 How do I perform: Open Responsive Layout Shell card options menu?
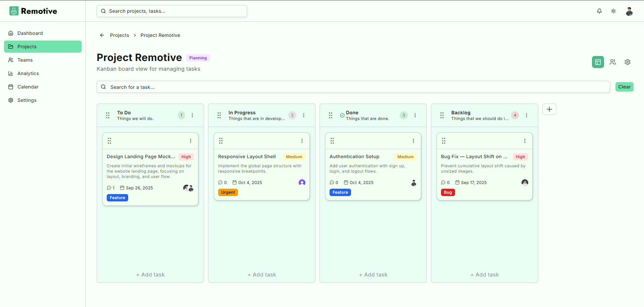[x=302, y=141]
